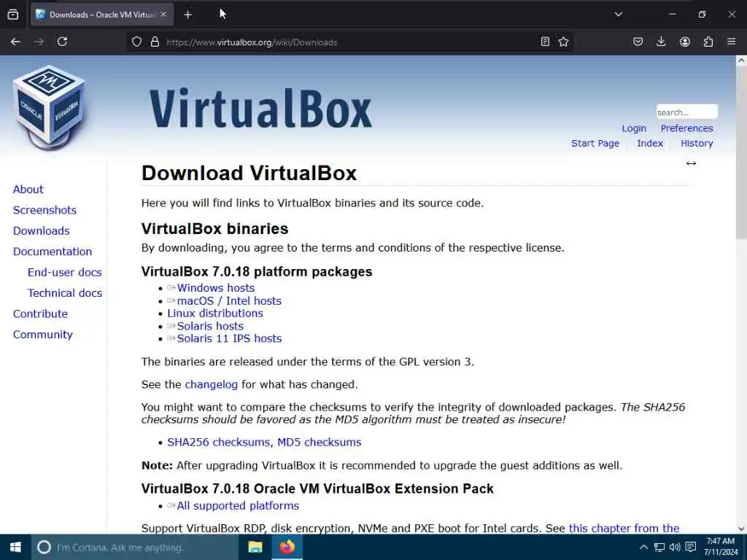Open the Login link

[634, 128]
